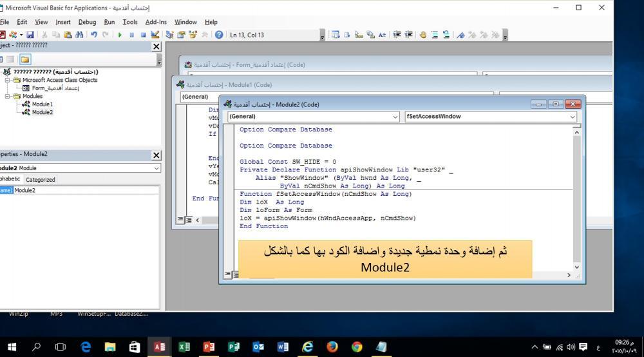Click the Comment Block icon
This screenshot has height=357, width=644.
point(435,35)
